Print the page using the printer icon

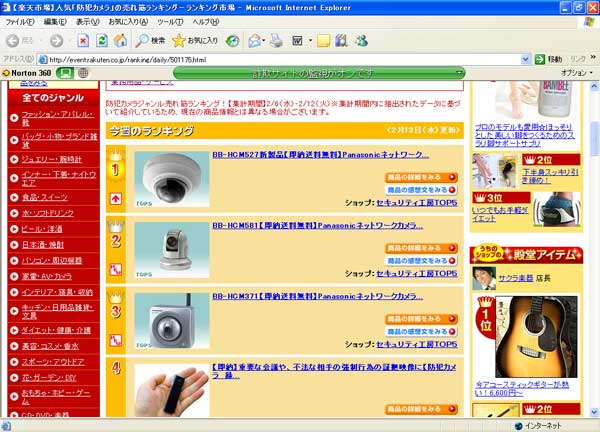pos(276,40)
